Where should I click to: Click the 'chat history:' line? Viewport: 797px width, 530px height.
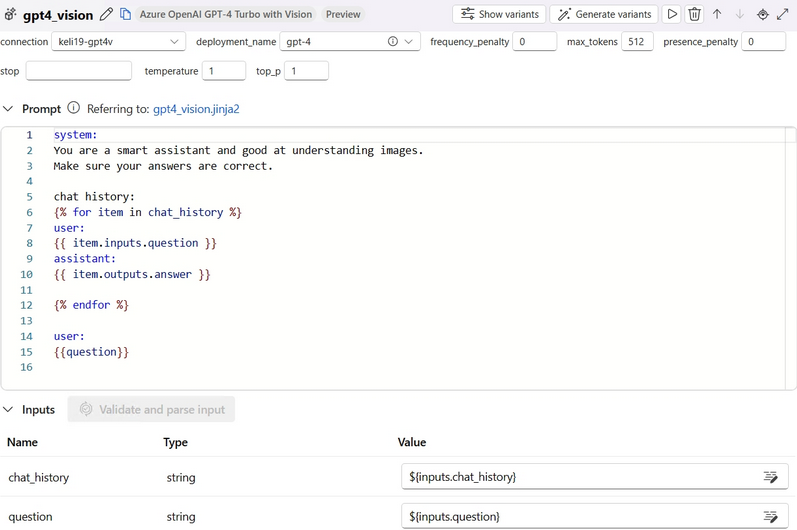pos(94,197)
